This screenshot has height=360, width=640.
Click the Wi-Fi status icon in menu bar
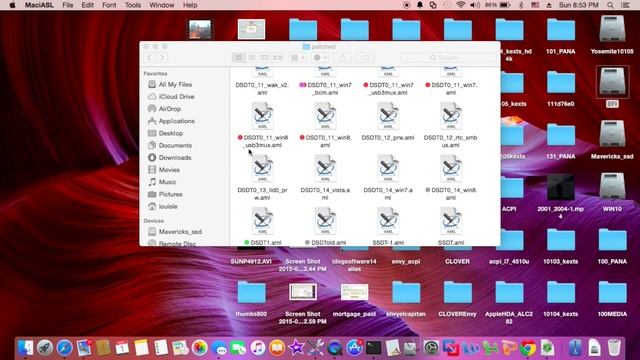click(461, 5)
